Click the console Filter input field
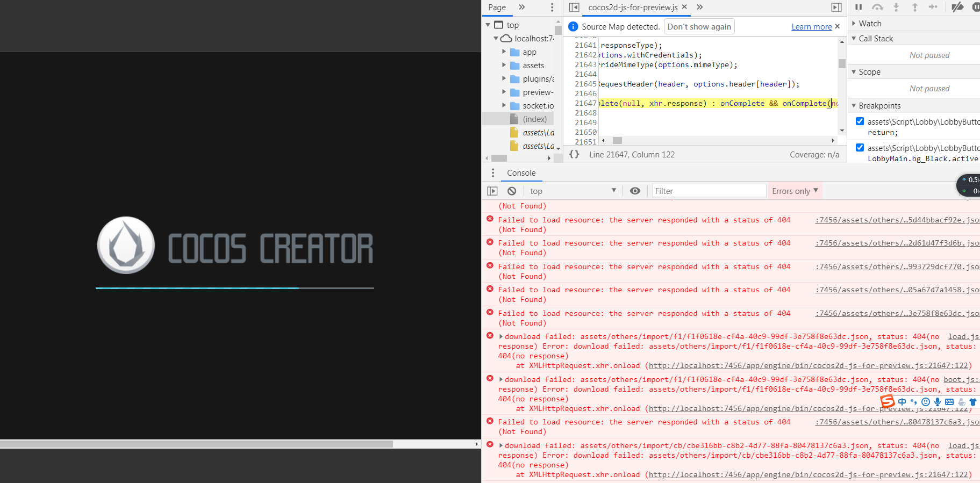 click(x=709, y=191)
